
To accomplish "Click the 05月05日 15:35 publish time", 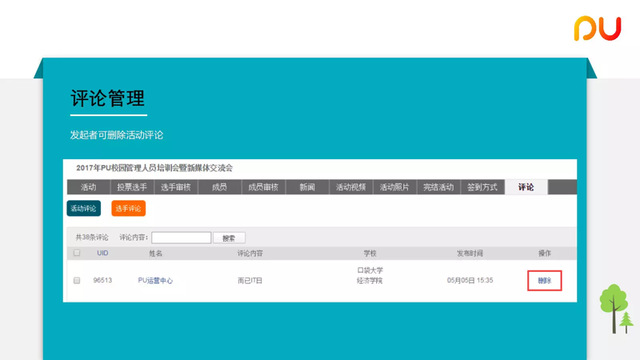I will point(470,280).
